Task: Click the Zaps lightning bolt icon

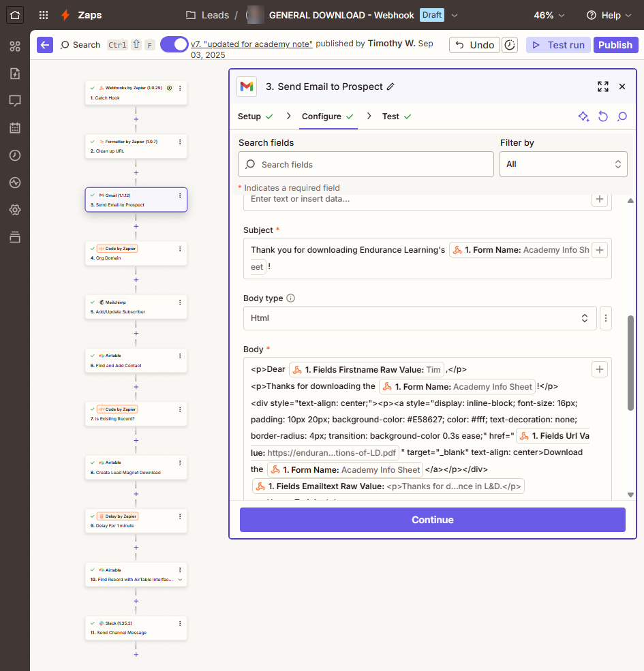Action: point(65,15)
